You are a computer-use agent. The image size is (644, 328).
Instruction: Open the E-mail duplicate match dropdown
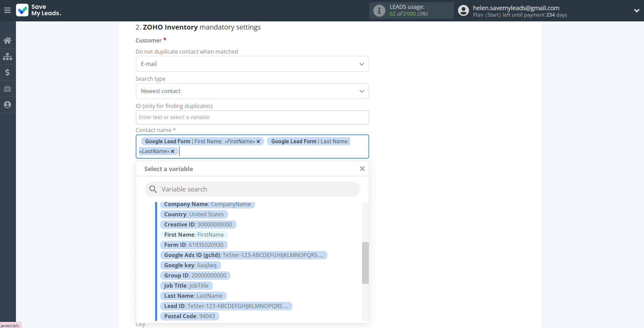252,64
